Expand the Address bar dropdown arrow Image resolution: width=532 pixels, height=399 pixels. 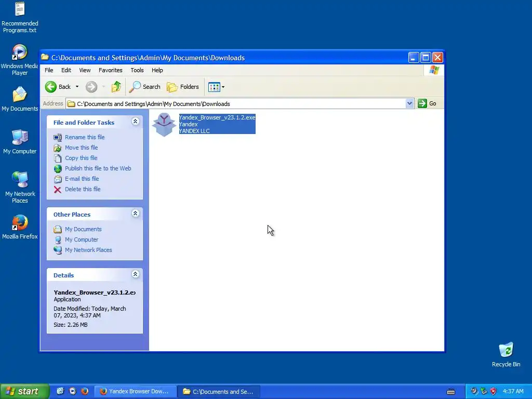409,103
